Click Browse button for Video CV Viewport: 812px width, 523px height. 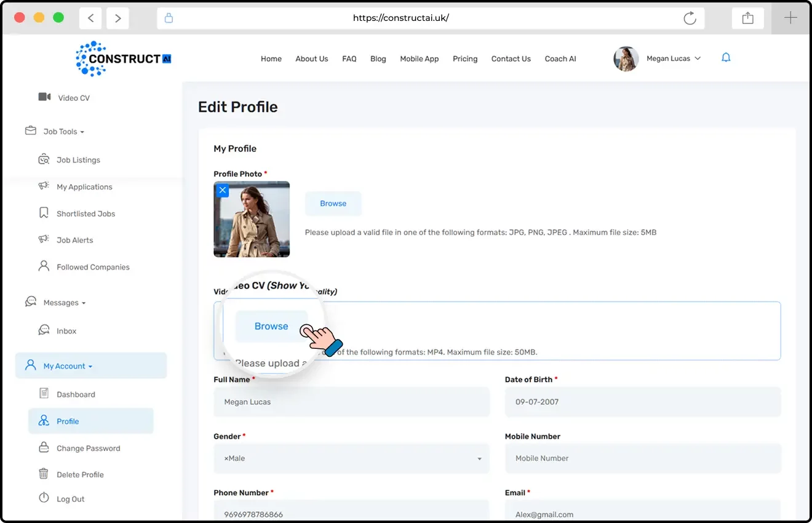tap(271, 327)
